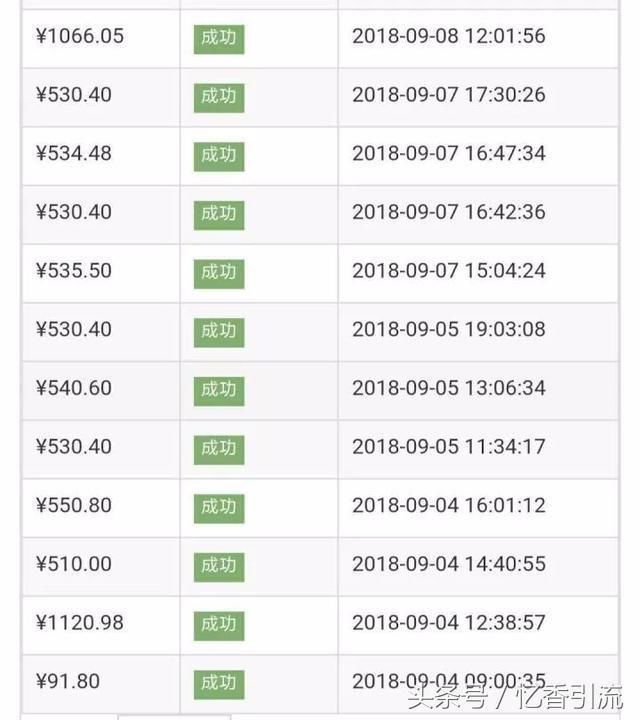Image resolution: width=640 pixels, height=720 pixels.
Task: Click the 成功 badge beside ¥534.48
Action: (x=219, y=155)
